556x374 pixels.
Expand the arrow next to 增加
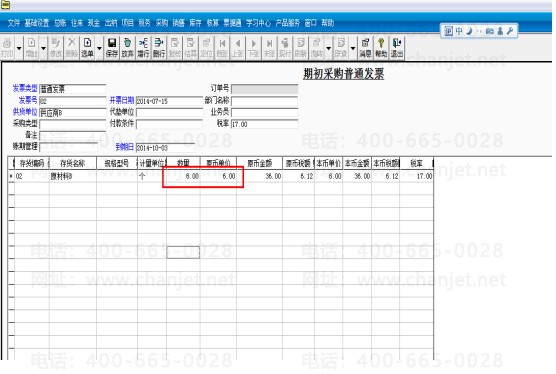point(43,48)
